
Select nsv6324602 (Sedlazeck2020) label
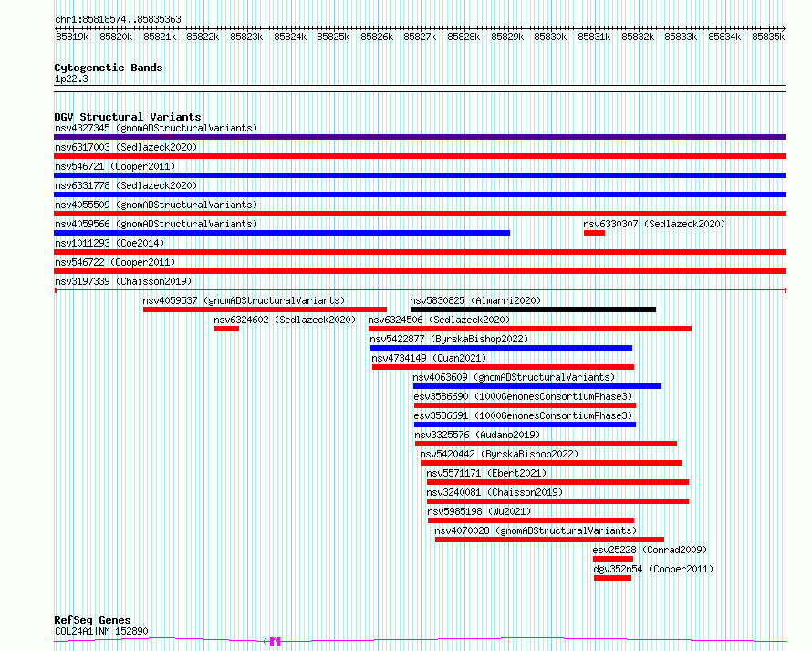(x=285, y=320)
